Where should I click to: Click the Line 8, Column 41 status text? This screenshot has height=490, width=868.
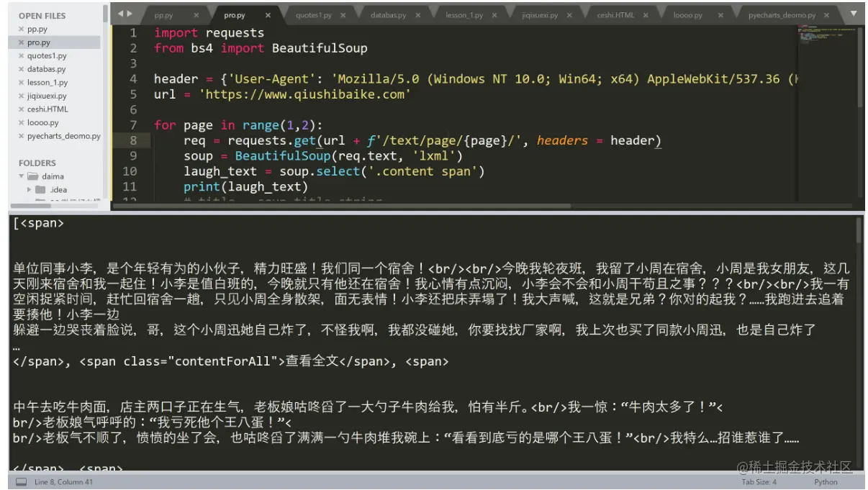(64, 482)
